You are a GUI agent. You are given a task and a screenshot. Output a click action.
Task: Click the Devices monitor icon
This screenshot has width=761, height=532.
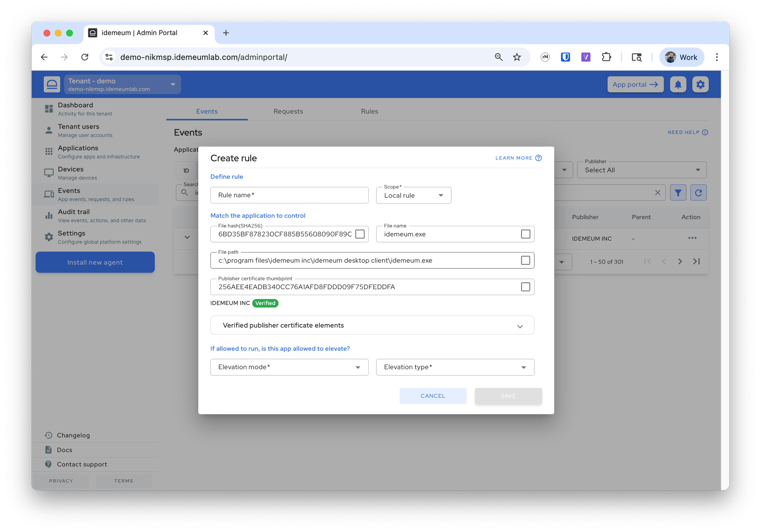pyautogui.click(x=49, y=173)
